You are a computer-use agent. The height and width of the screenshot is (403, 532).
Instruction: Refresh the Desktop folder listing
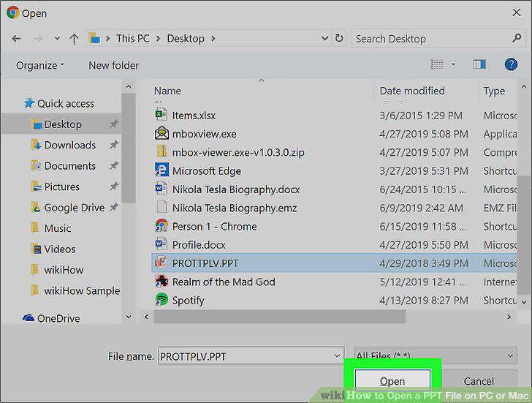click(339, 38)
